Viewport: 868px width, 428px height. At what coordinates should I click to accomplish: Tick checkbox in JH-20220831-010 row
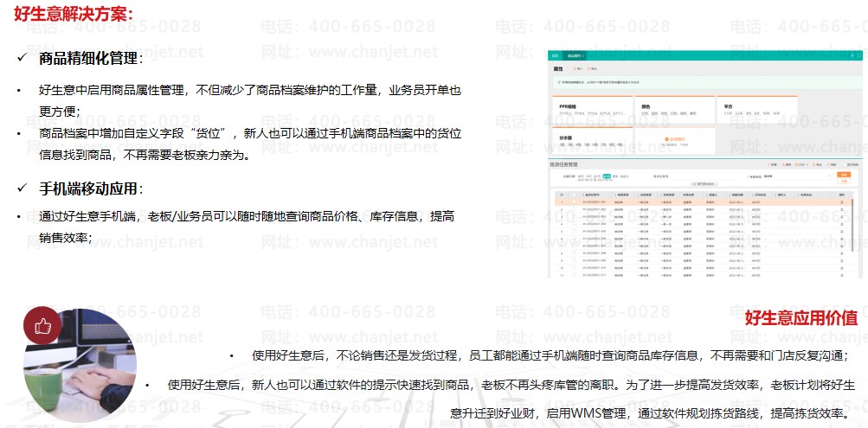tap(574, 267)
